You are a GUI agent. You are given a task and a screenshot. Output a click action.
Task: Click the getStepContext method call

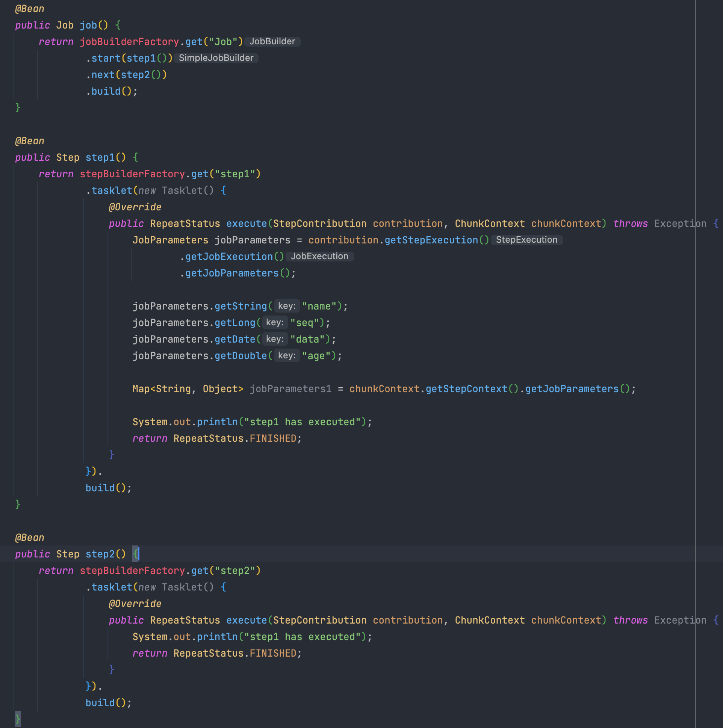(466, 389)
